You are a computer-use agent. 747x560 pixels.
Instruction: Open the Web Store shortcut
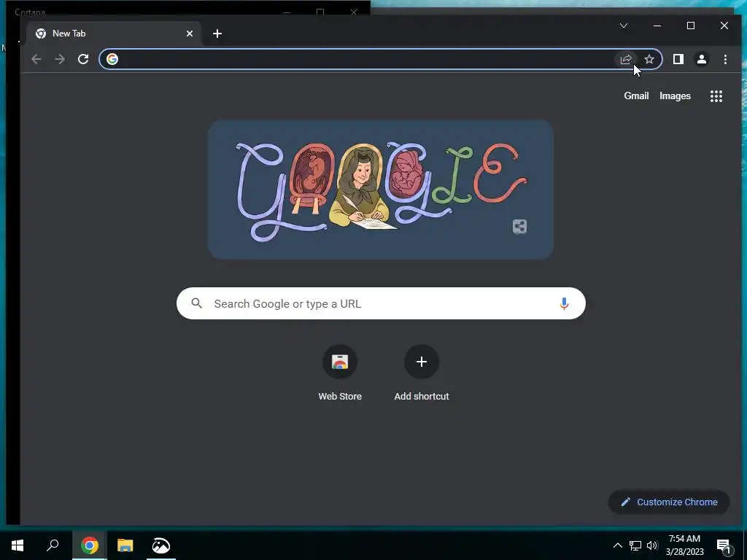coord(340,373)
